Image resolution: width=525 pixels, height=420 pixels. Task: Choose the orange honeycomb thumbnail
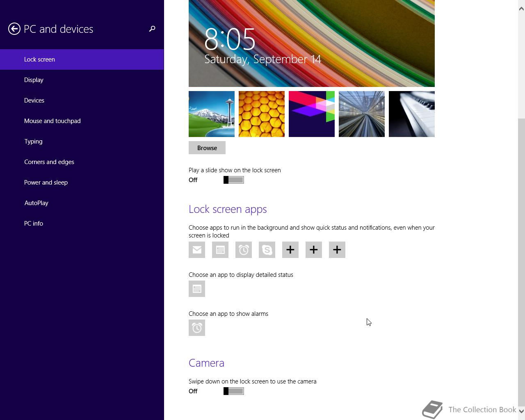pyautogui.click(x=262, y=114)
